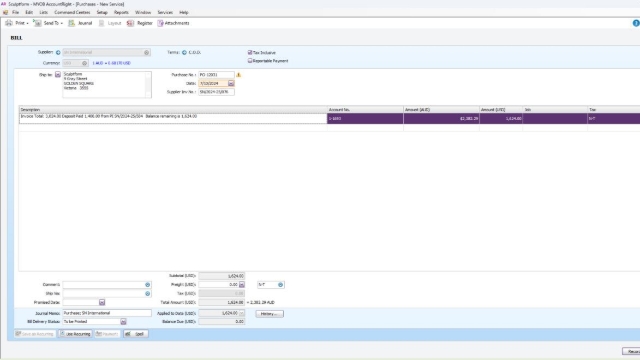Click in the Purchase No. field
This screenshot has width=640, height=360.
tap(216, 75)
